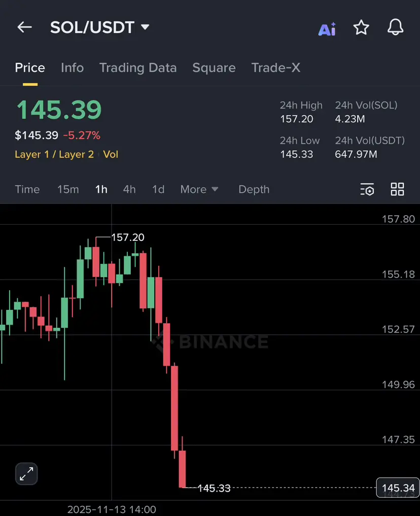420x516 pixels.
Task: Select the 1d chart interval
Action: (158, 189)
